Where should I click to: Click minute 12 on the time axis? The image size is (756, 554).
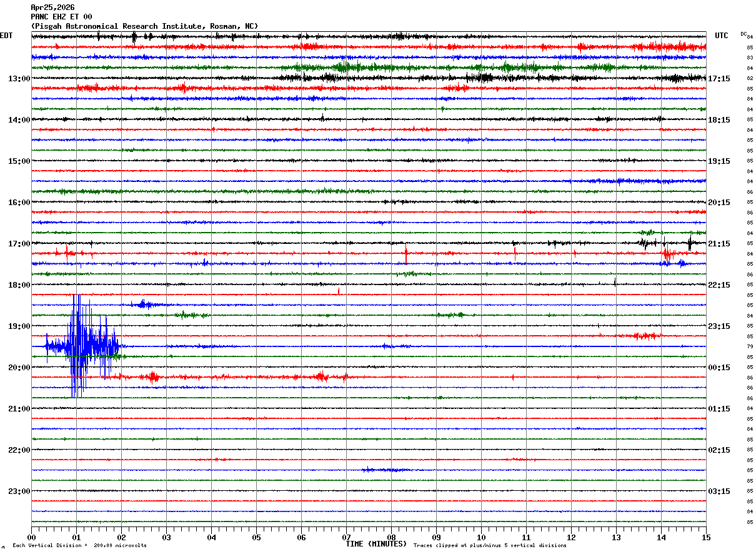tap(571, 538)
